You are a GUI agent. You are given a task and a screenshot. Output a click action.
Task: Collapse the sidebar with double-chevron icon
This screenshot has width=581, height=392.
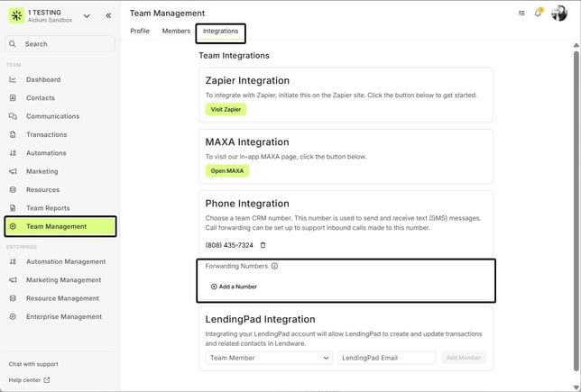click(109, 16)
